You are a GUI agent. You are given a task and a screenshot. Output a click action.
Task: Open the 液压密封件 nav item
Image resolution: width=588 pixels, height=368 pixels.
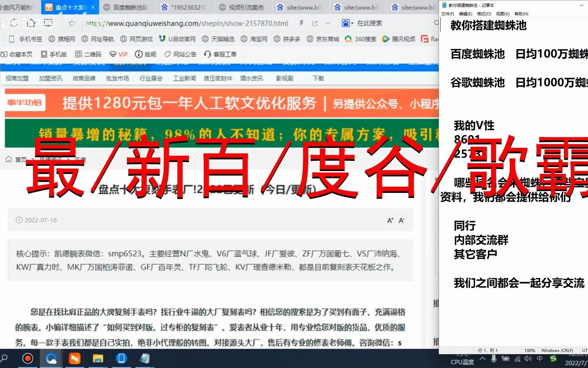218,78
